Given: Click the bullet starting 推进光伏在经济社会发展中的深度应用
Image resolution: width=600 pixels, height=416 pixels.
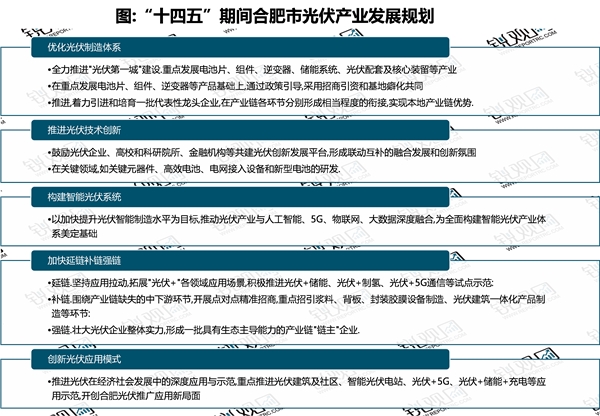Looking at the screenshot, I should click(297, 388).
